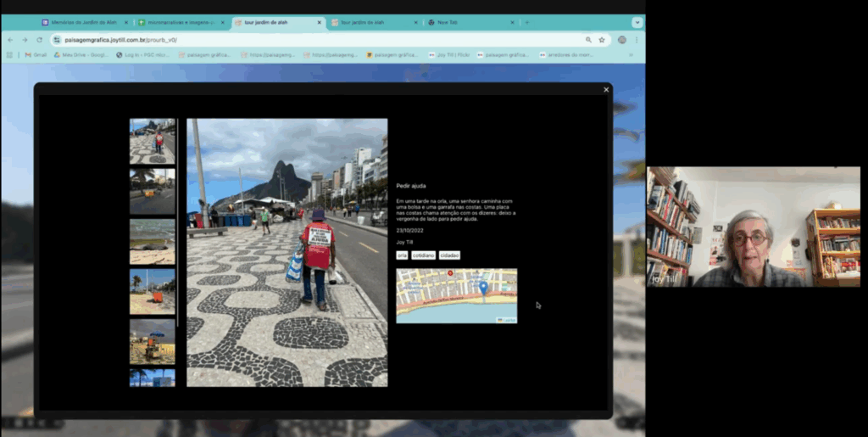Select the 'cidadao' tag
This screenshot has height=437, width=868.
(449, 255)
